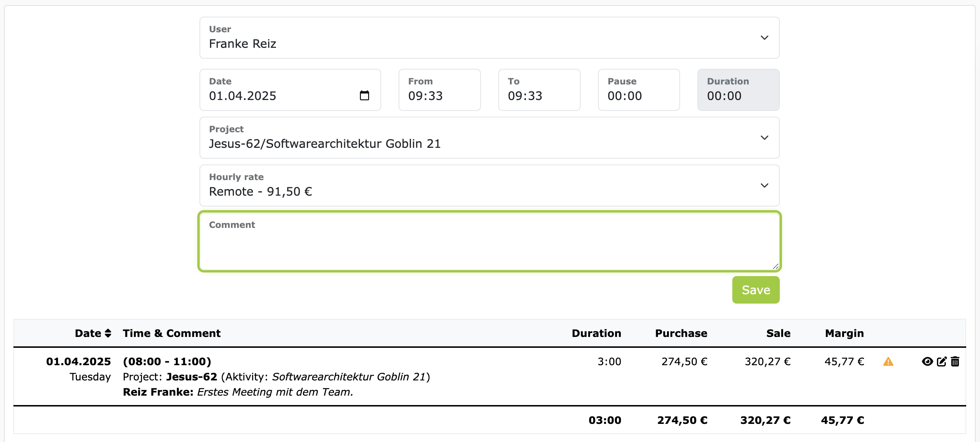Edit the 01.04.2025 time entry
This screenshot has height=442, width=980.
[942, 362]
